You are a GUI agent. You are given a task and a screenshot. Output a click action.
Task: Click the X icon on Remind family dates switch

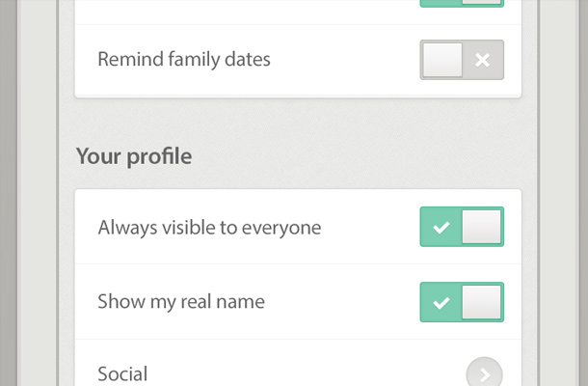(483, 60)
